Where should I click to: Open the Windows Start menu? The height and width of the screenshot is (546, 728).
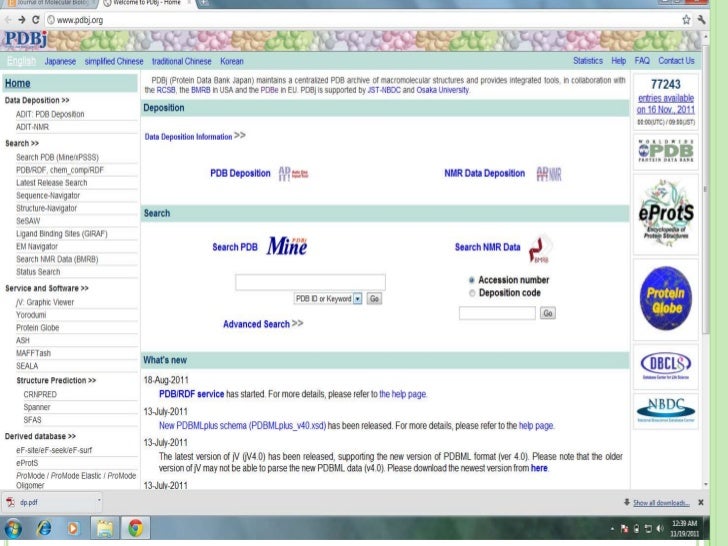[x=13, y=528]
